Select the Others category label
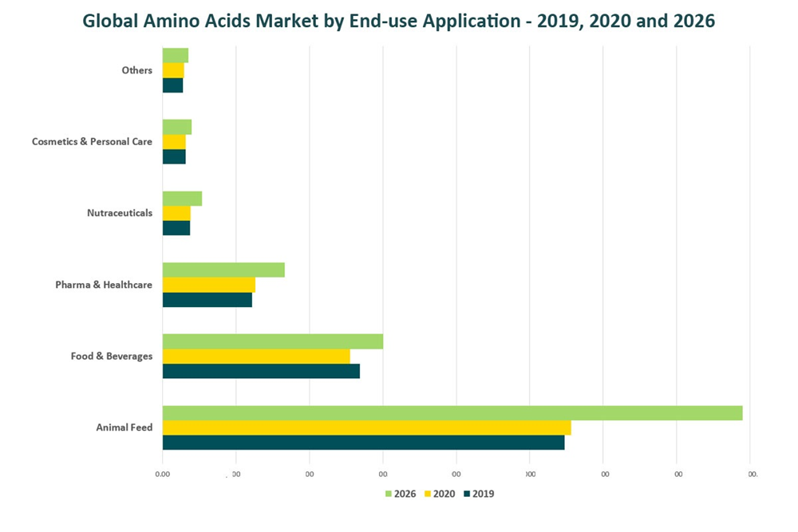The width and height of the screenshot is (798, 532). click(x=136, y=70)
